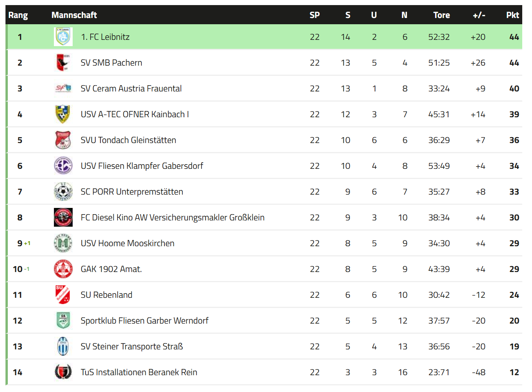Click the SVU Tondach Gleinstätten red crest

(x=63, y=140)
